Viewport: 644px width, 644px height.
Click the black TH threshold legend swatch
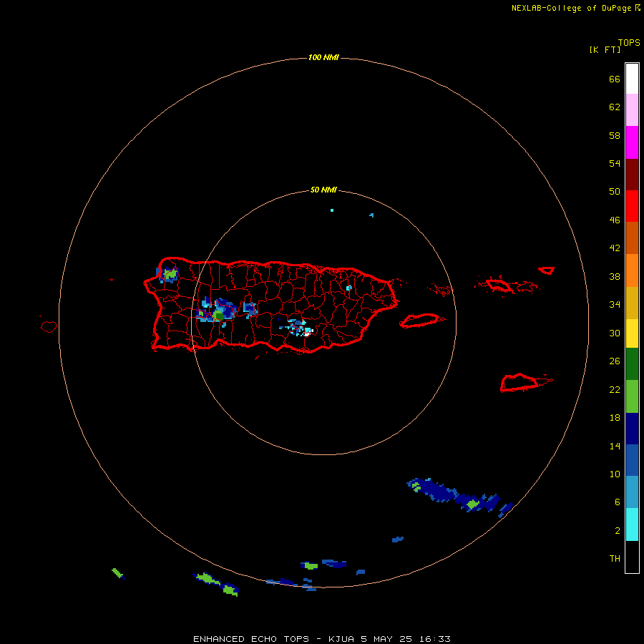(632, 557)
